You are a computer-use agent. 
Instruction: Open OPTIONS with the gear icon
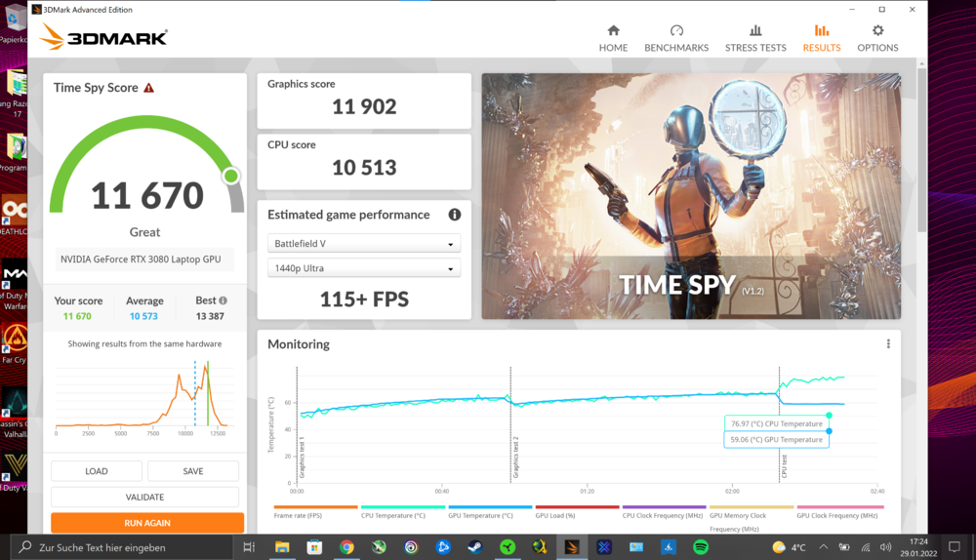click(877, 38)
